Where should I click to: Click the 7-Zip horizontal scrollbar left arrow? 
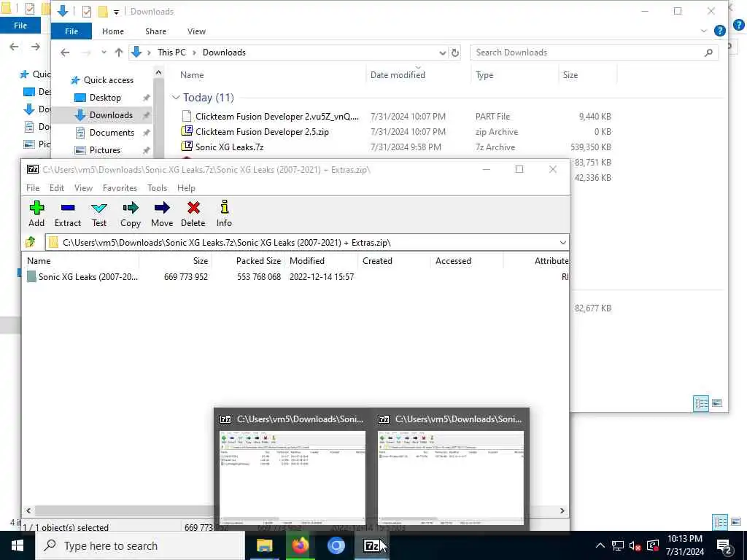tap(28, 510)
